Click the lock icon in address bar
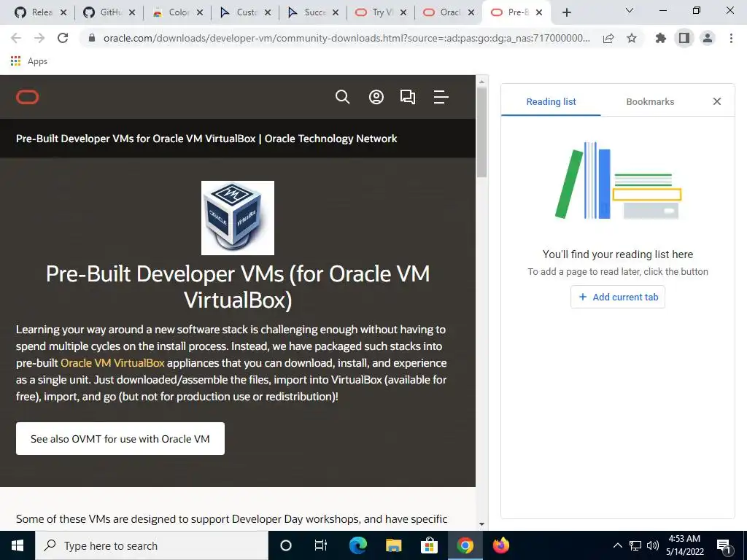 point(93,38)
